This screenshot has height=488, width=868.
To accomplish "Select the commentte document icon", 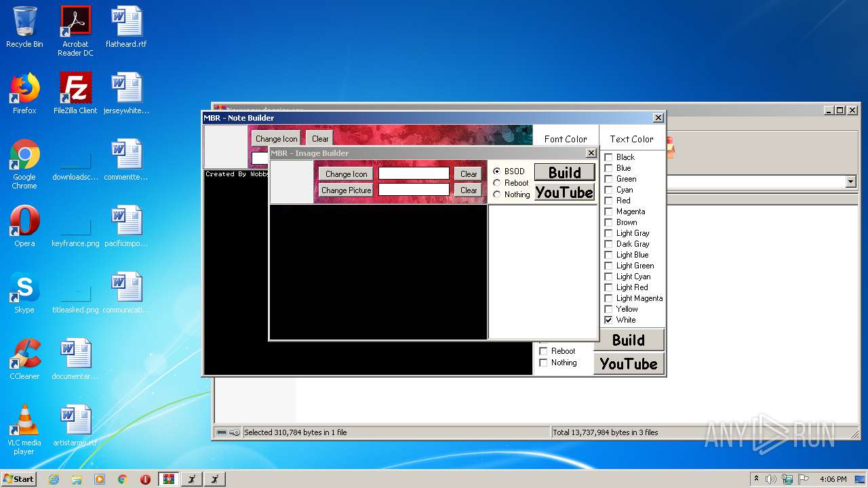I will pyautogui.click(x=126, y=160).
